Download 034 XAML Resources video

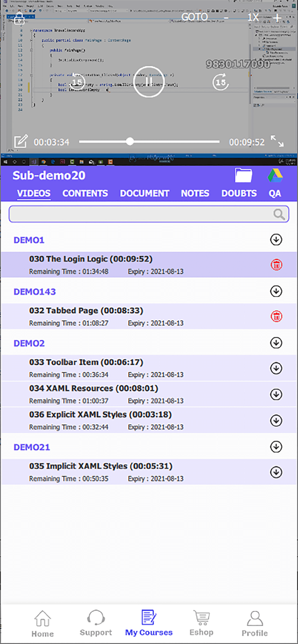click(x=276, y=394)
